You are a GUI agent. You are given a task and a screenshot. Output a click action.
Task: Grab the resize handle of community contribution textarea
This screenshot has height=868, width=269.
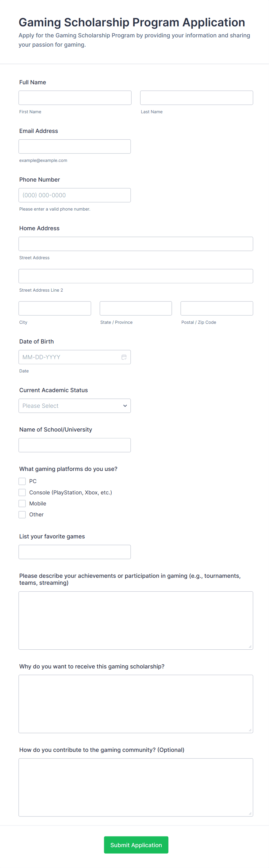tap(250, 814)
